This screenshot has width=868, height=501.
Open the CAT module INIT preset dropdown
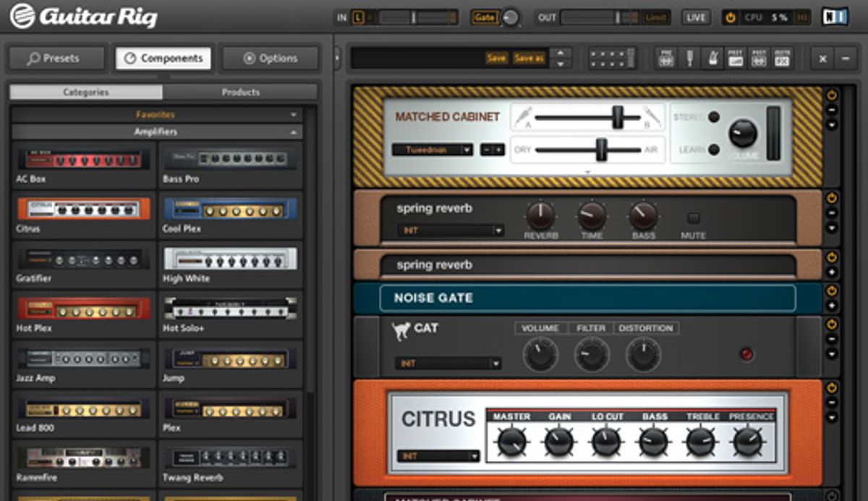(448, 363)
